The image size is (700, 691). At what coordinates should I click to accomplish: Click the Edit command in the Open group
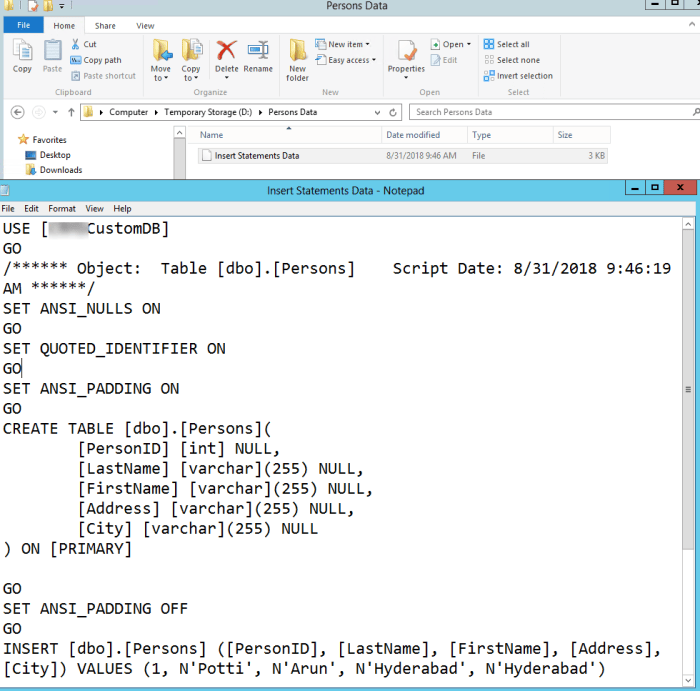444,60
